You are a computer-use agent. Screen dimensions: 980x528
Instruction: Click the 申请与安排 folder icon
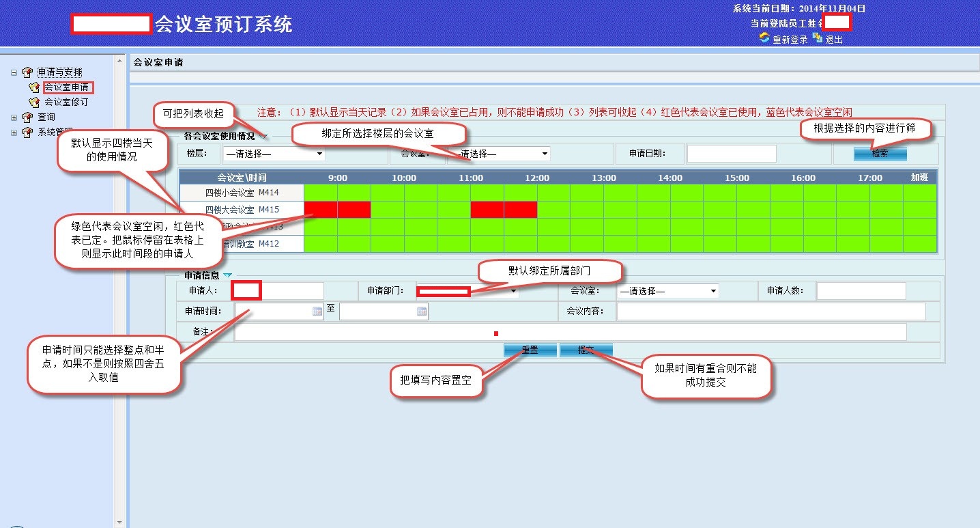coord(27,72)
